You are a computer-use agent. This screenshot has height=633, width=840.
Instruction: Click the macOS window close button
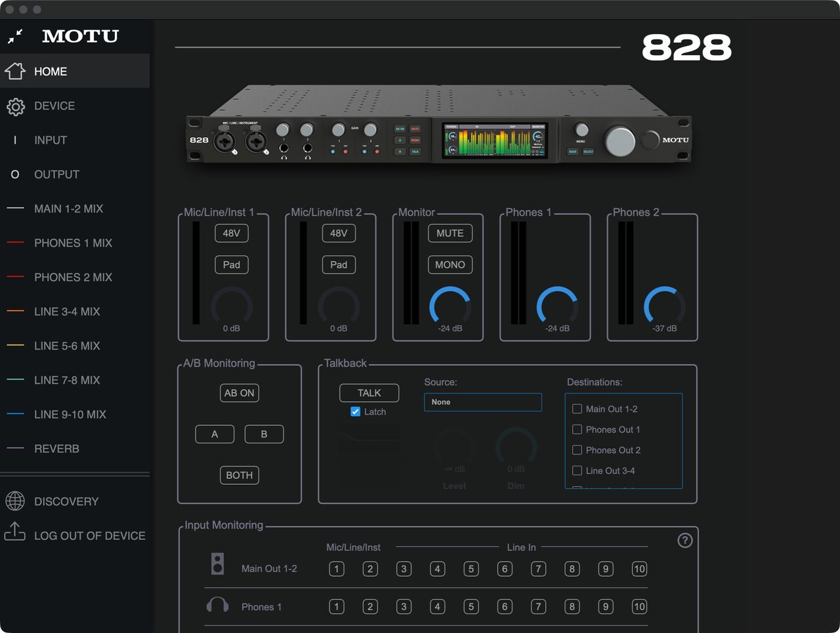click(9, 9)
